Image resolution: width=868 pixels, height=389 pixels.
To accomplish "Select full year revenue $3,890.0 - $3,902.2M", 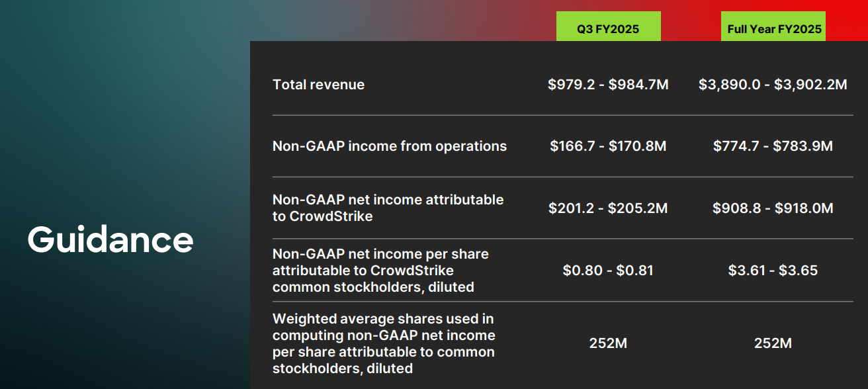I will tap(773, 85).
